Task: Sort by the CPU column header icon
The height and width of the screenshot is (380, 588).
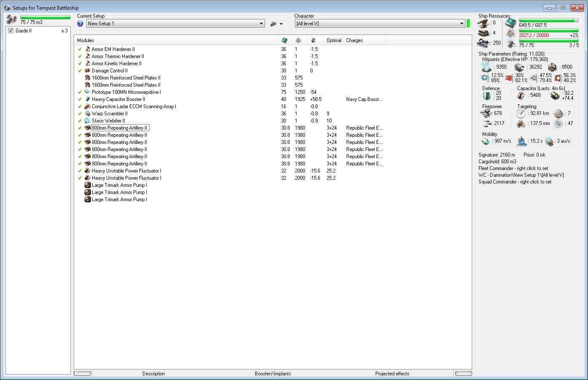Action: (x=284, y=40)
